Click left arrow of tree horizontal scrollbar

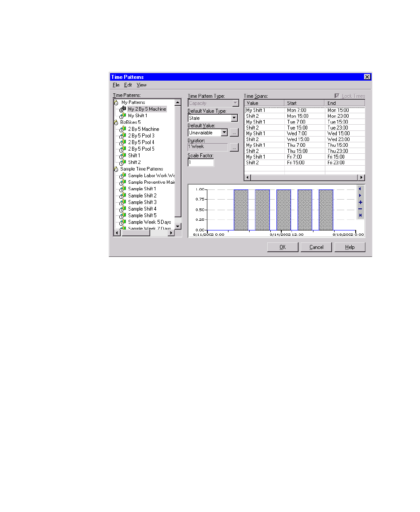tap(118, 233)
